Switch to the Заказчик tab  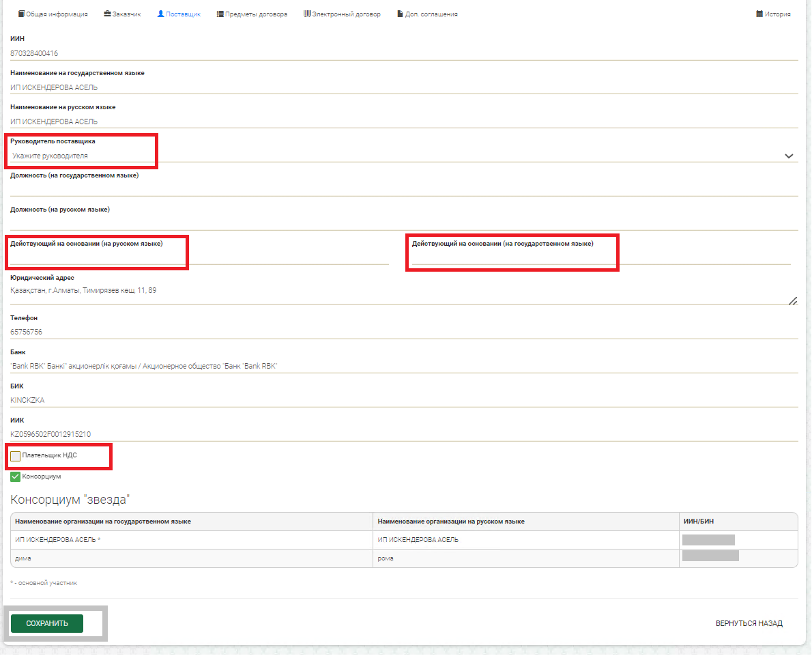[122, 14]
